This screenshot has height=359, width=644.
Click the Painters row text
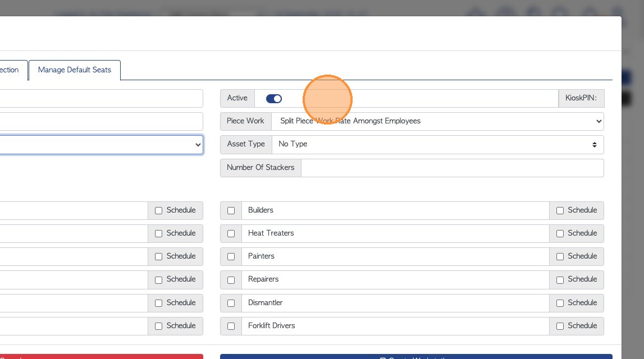[261, 256]
